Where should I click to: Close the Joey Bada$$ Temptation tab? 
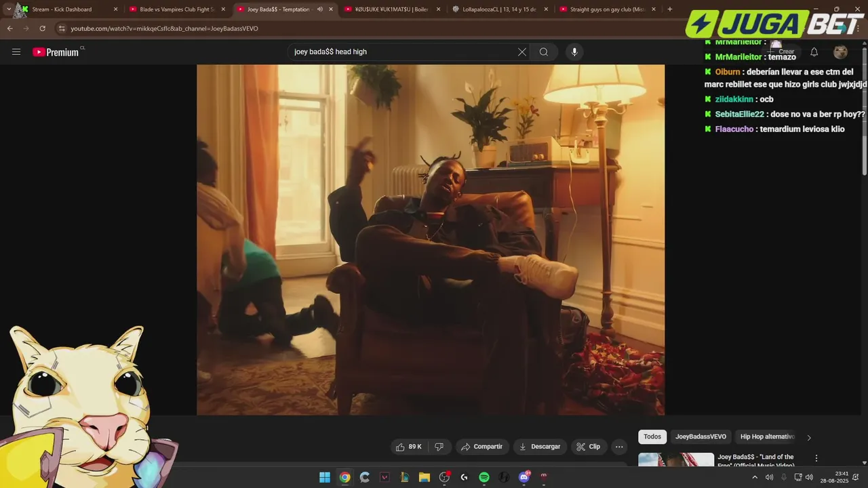[x=331, y=9]
